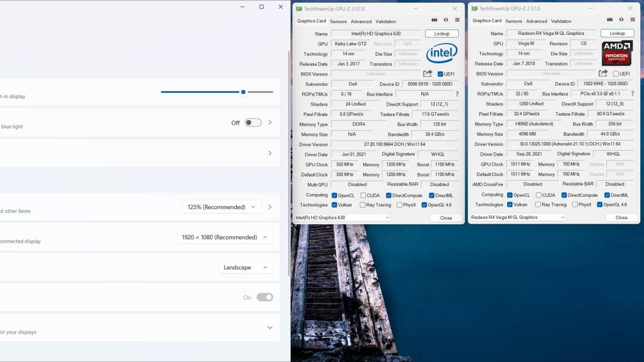Click the AMD Radeon Graphics logo
Screen dimensions: 644x362
[617, 53]
